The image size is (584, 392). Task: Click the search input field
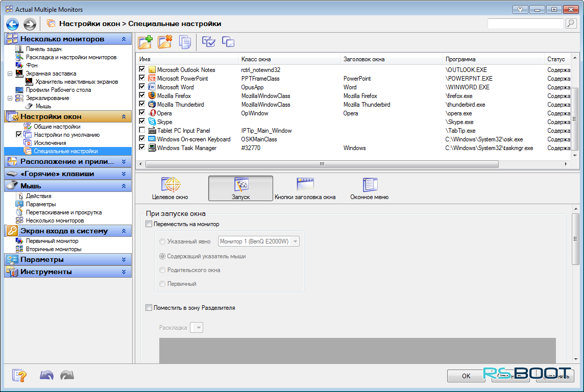(525, 23)
